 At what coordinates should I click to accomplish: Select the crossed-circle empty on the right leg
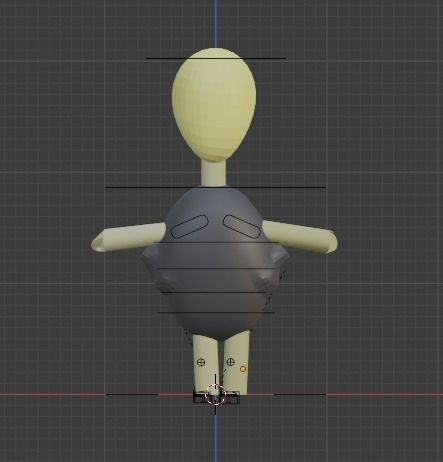tap(230, 362)
